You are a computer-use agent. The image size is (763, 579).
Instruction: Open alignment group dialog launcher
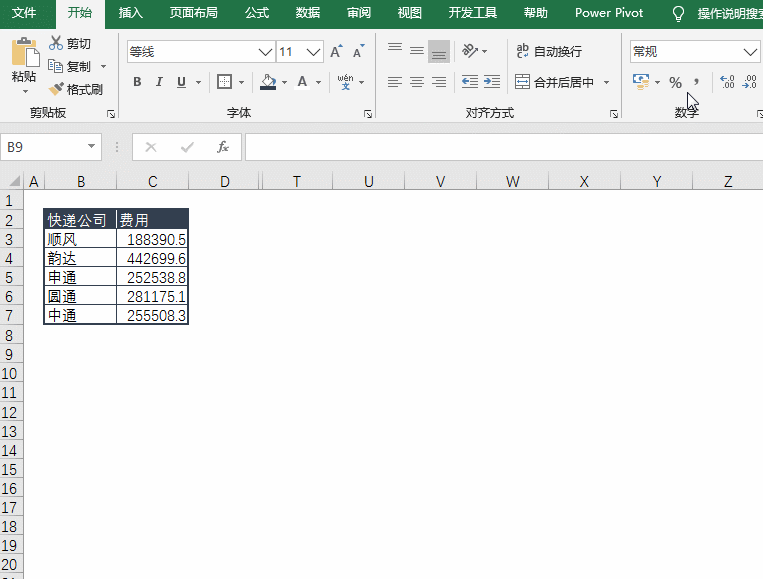tap(614, 114)
